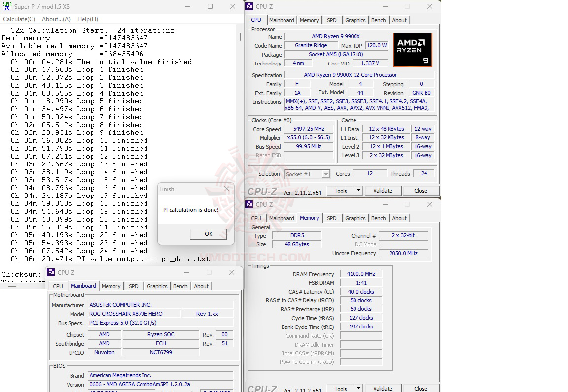Open the Help menu in Super PI
Screen dimensions: 568x392
point(87,19)
